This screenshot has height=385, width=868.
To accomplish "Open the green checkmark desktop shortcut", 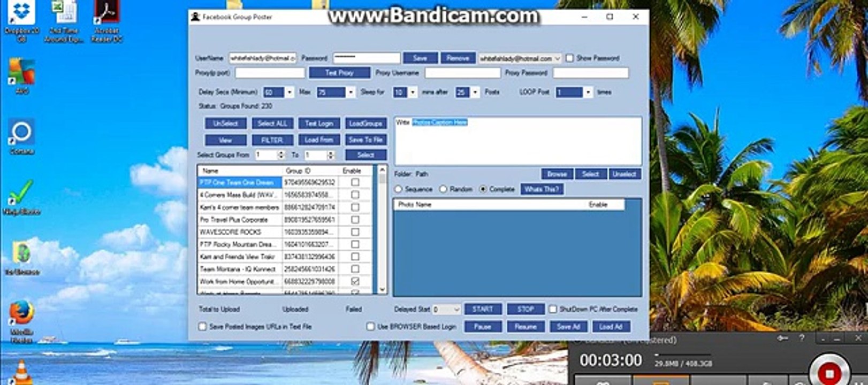I will point(22,197).
